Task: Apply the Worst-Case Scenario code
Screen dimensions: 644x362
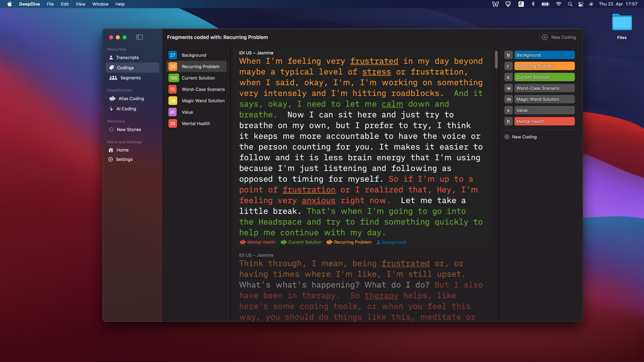Action: pos(544,88)
